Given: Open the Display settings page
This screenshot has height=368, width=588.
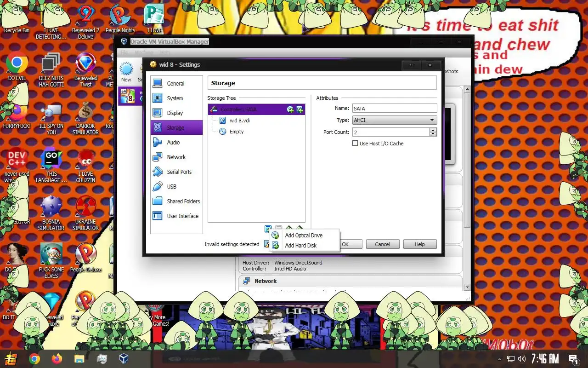Looking at the screenshot, I should [x=176, y=113].
